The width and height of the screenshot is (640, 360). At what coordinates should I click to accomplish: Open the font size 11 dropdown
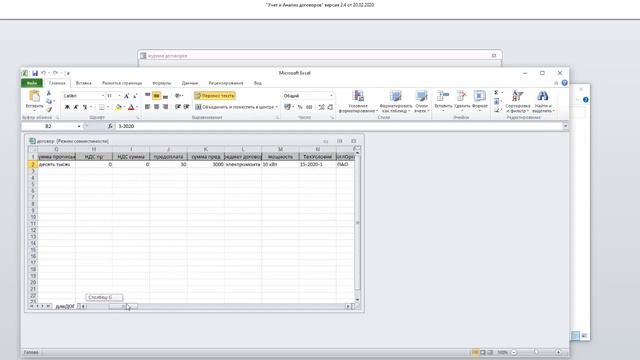119,96
